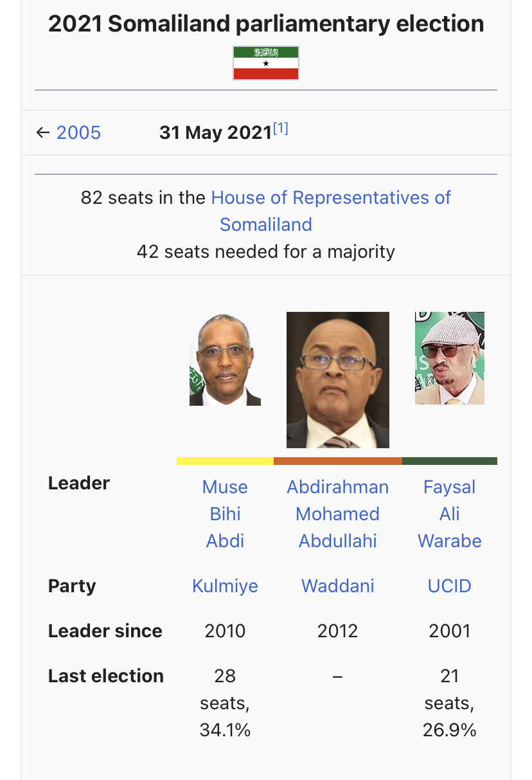Open citation reference [1]
The width and height of the screenshot is (532, 780).
tap(281, 129)
